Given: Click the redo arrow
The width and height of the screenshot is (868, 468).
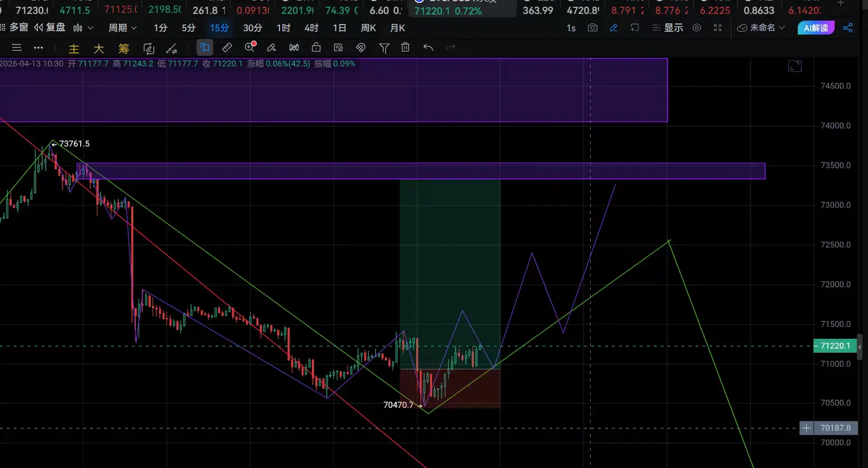Looking at the screenshot, I should 450,48.
